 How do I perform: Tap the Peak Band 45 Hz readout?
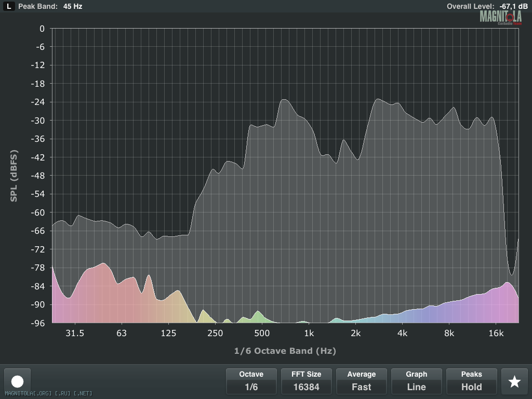pyautogui.click(x=50, y=7)
